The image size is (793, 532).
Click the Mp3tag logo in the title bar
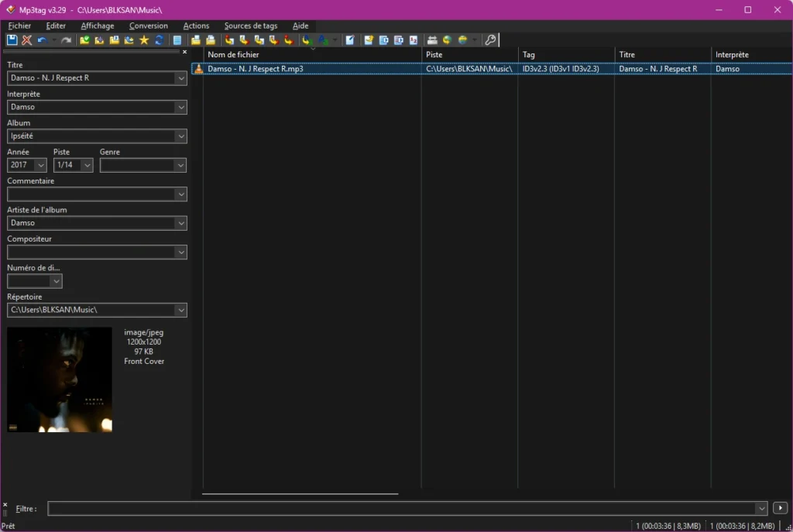click(x=10, y=9)
